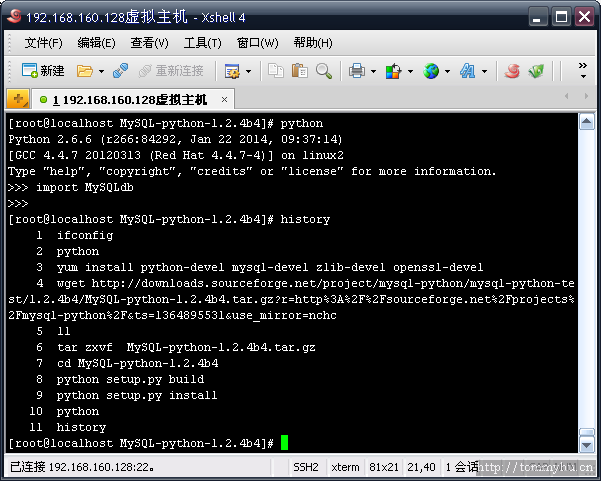Open the folder icon in toolbar
The image size is (601, 481).
tap(85, 71)
